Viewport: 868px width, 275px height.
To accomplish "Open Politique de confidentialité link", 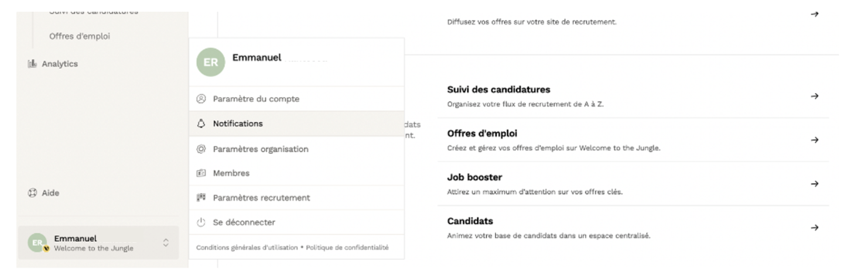I will coord(347,247).
